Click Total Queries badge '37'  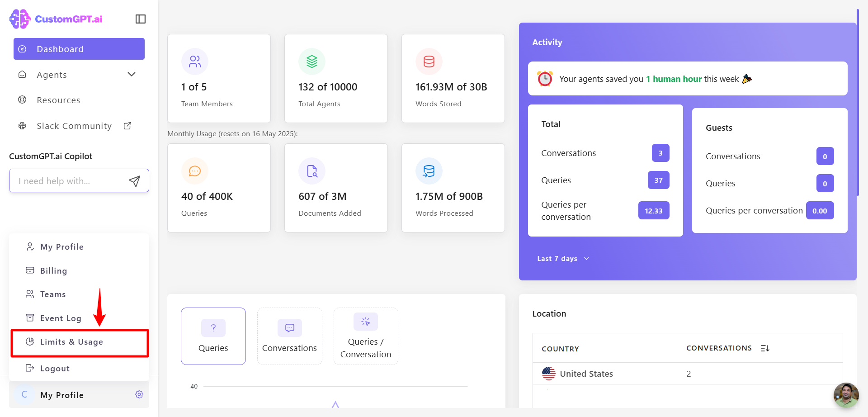pyautogui.click(x=659, y=180)
